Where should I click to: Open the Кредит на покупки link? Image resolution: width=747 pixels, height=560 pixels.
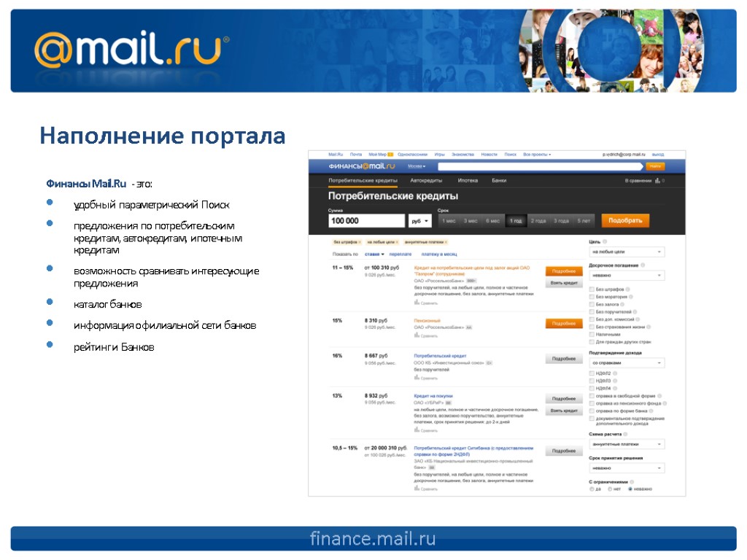click(x=433, y=396)
